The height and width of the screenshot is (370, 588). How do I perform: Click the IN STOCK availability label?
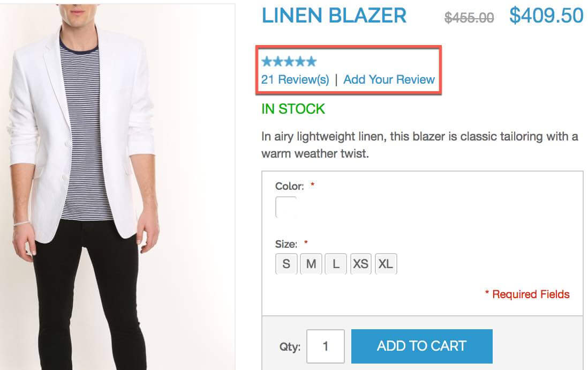pos(293,109)
